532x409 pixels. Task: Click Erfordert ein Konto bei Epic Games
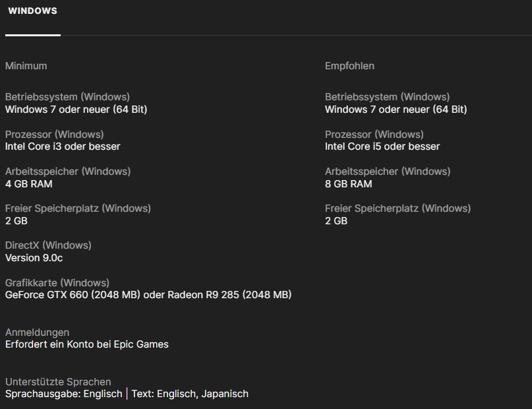click(x=87, y=344)
